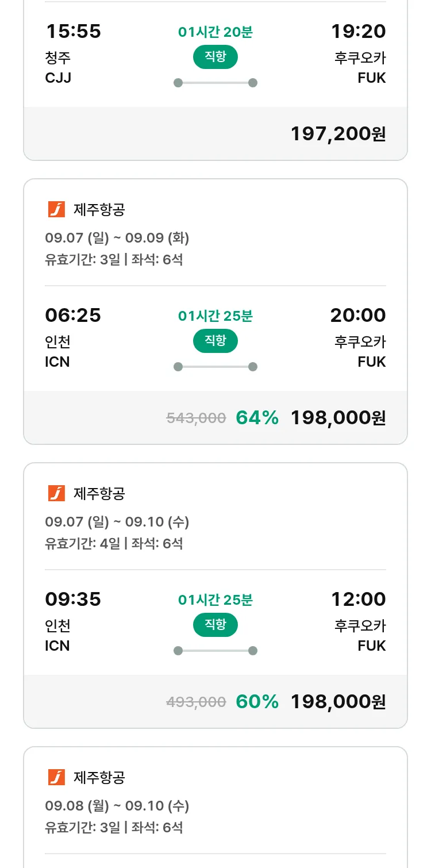Select the 197,200원 fare
431x868 pixels.
click(x=338, y=134)
